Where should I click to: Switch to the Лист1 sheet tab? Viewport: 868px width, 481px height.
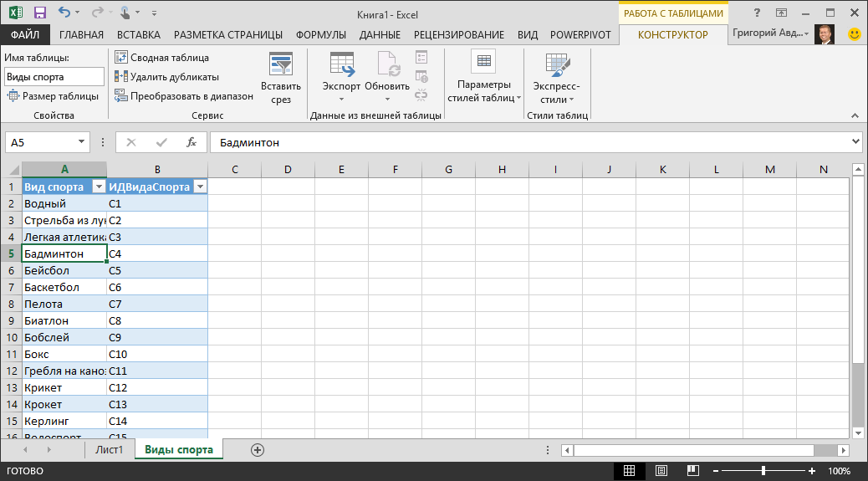109,450
